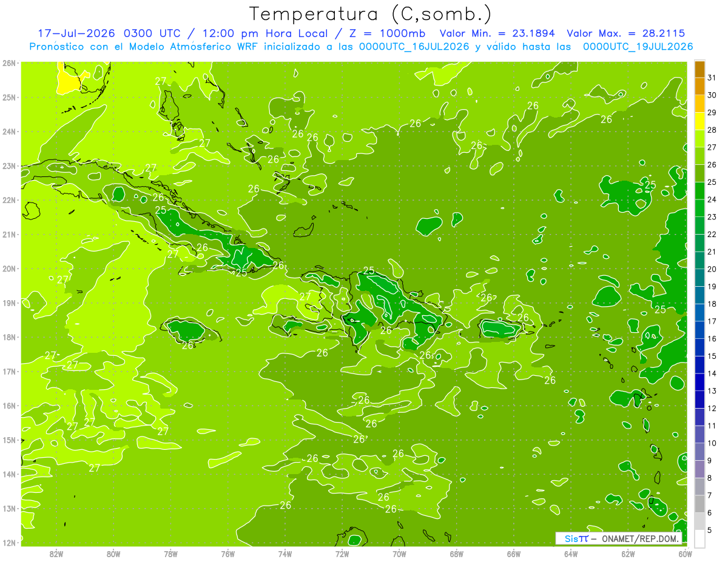Click the "Valor Max. = 28.2115" text
728x562 pixels.
(626, 33)
